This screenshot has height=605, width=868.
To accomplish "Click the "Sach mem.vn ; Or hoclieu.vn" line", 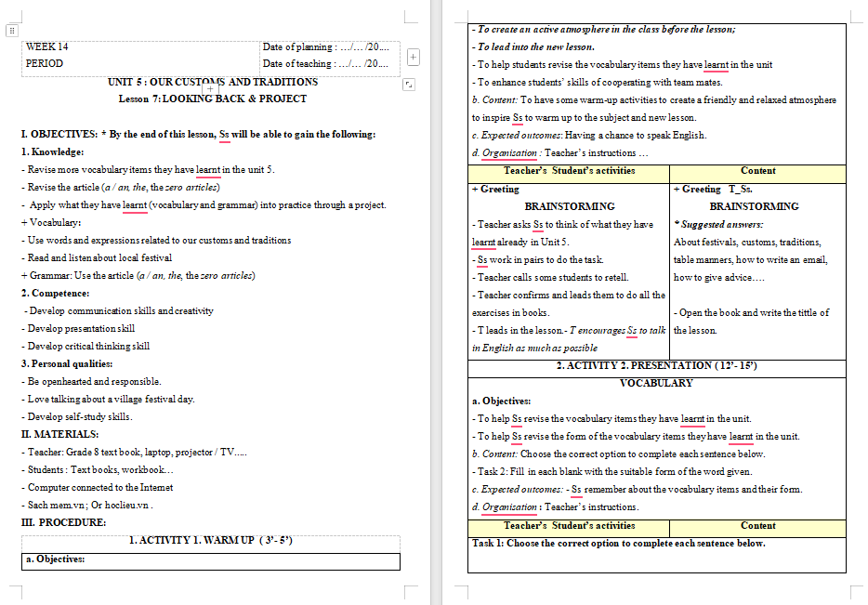I will 87,506.
